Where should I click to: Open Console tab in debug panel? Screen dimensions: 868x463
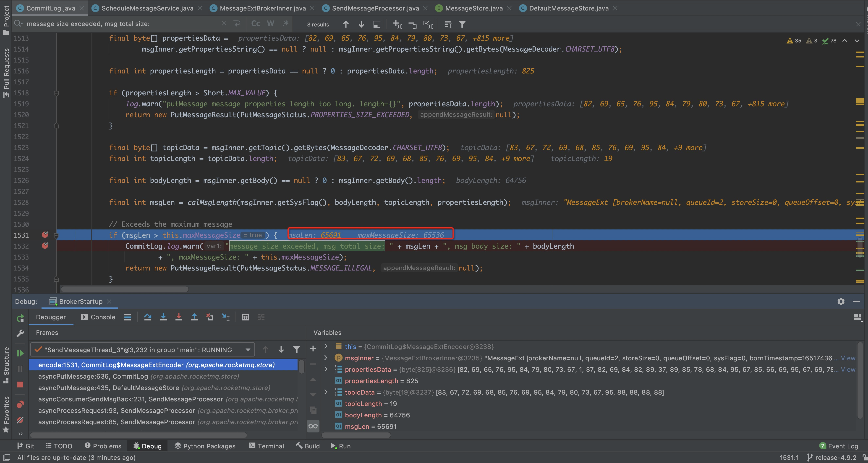(x=98, y=317)
